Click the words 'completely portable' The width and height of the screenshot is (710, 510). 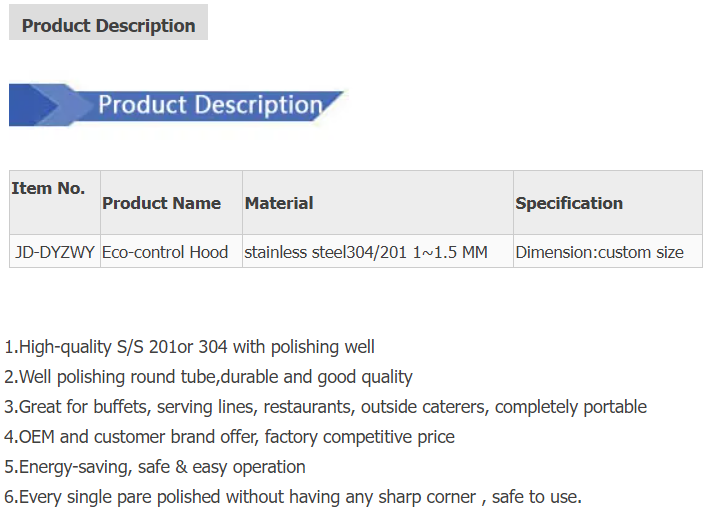(571, 407)
